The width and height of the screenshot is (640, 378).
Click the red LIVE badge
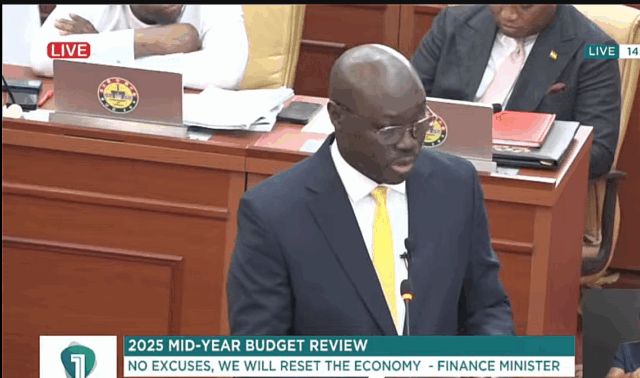click(x=69, y=50)
